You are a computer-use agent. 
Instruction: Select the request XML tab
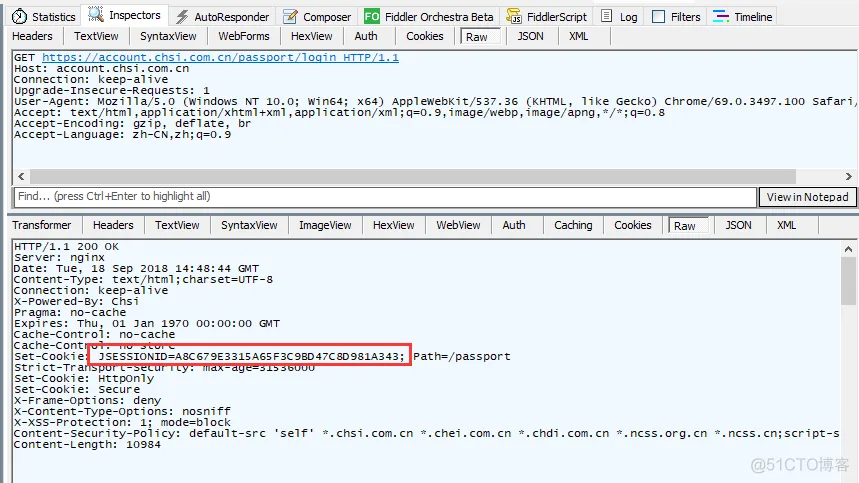pyautogui.click(x=579, y=36)
